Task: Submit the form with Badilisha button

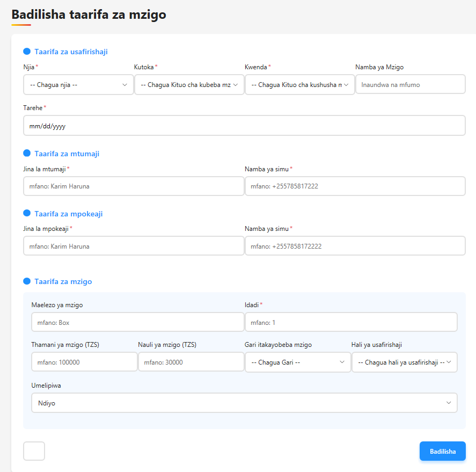Action: [442, 452]
